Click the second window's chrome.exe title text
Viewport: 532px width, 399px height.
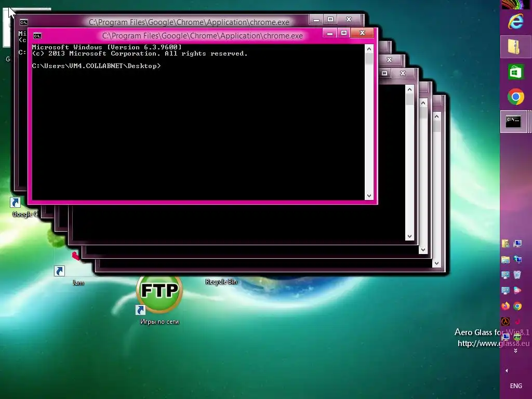pos(189,22)
